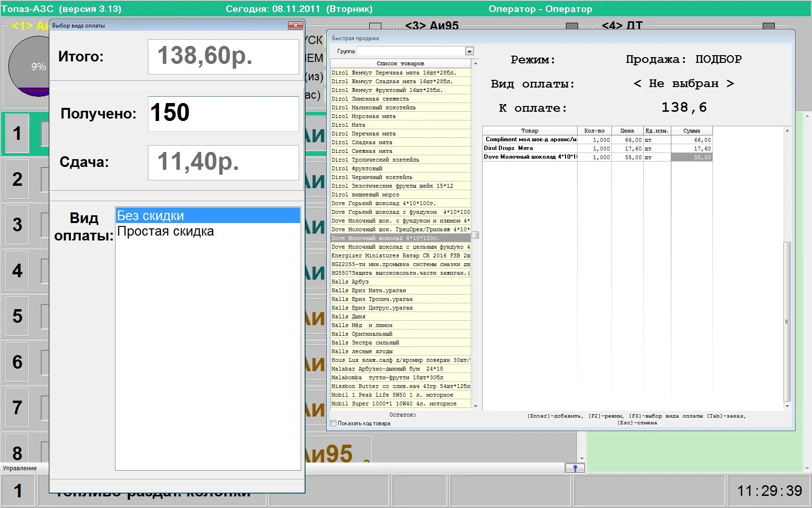This screenshot has height=508, width=812.
Task: Select Mobil 1 Peak Life 5W50 item
Action: [x=401, y=395]
